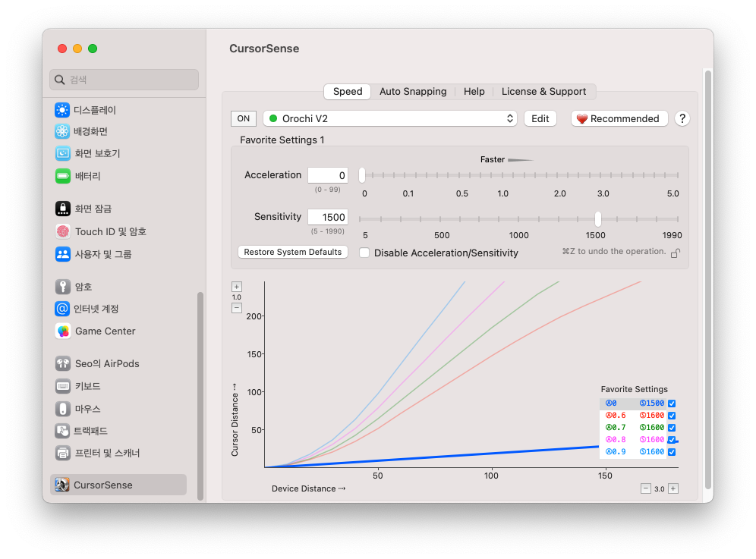
Task: Toggle checkbox for favorite A0.9 S1600
Action: tap(672, 452)
